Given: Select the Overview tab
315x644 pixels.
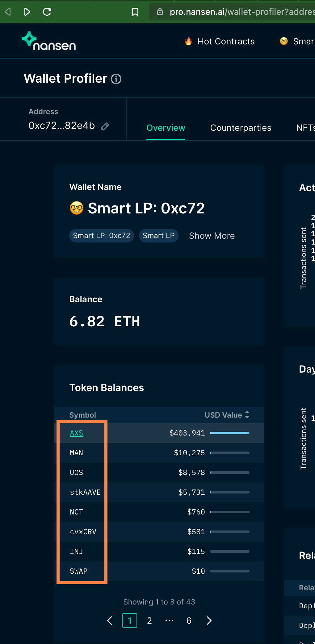Looking at the screenshot, I should point(166,128).
